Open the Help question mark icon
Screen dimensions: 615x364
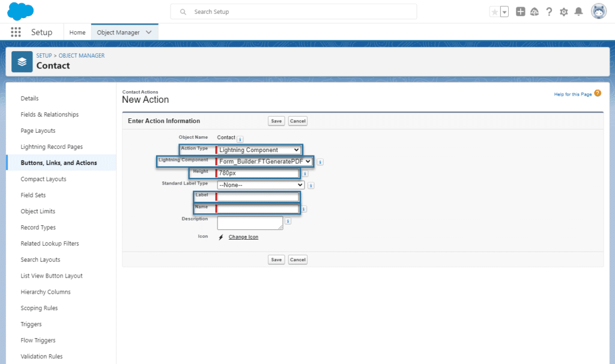click(549, 12)
